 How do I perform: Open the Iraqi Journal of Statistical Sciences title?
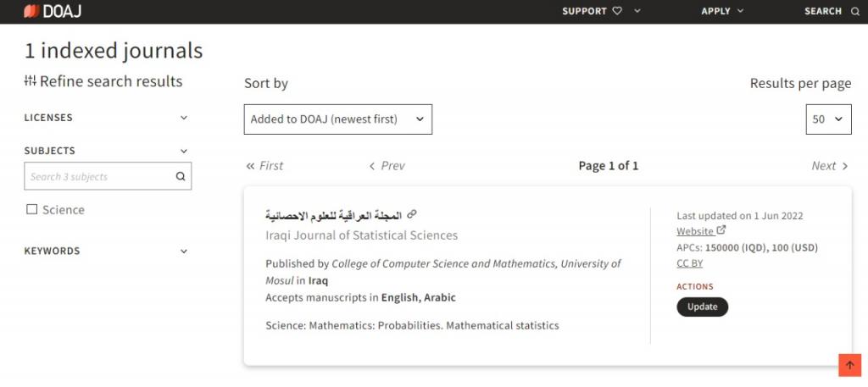(361, 235)
